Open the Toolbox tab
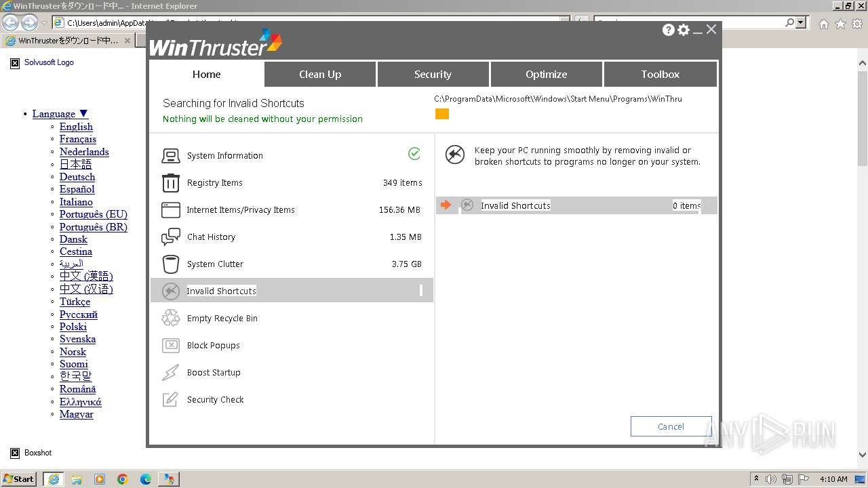 (x=660, y=75)
